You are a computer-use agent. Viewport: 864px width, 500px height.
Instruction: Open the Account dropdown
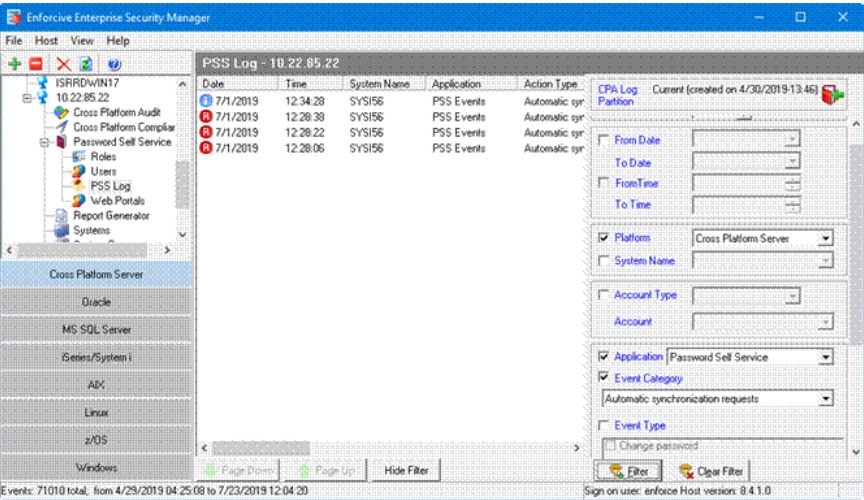pyautogui.click(x=825, y=322)
